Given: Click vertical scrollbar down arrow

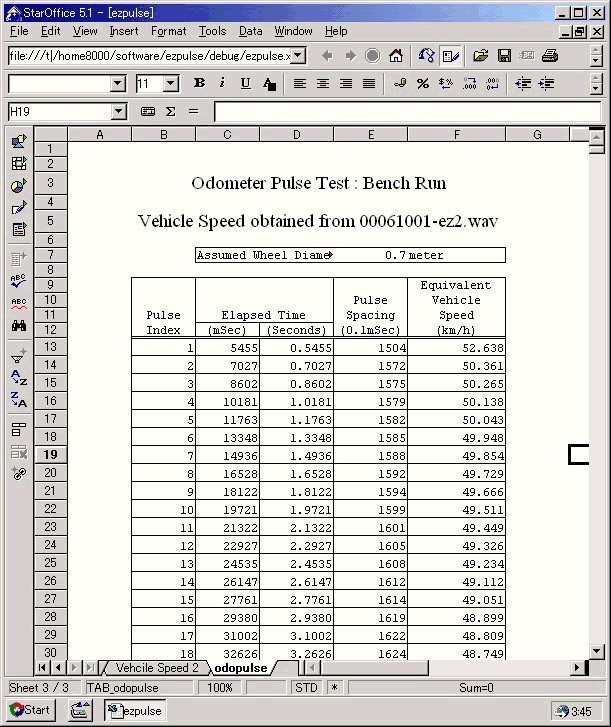Looking at the screenshot, I should click(597, 651).
